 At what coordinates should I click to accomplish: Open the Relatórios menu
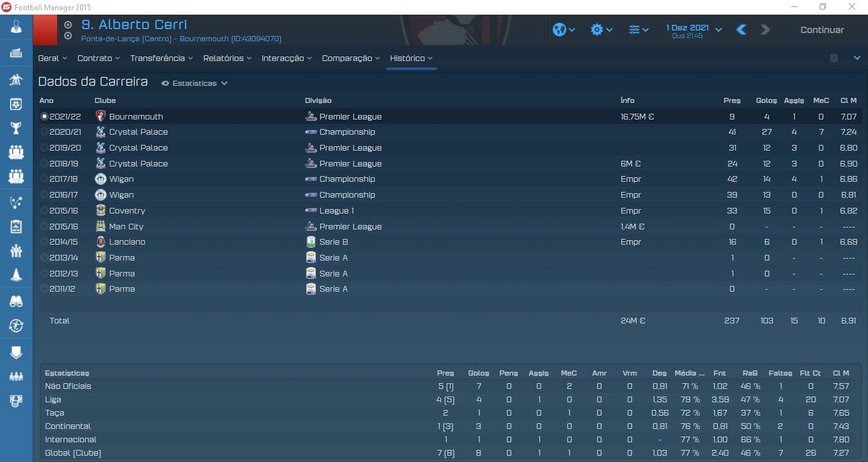coord(227,58)
